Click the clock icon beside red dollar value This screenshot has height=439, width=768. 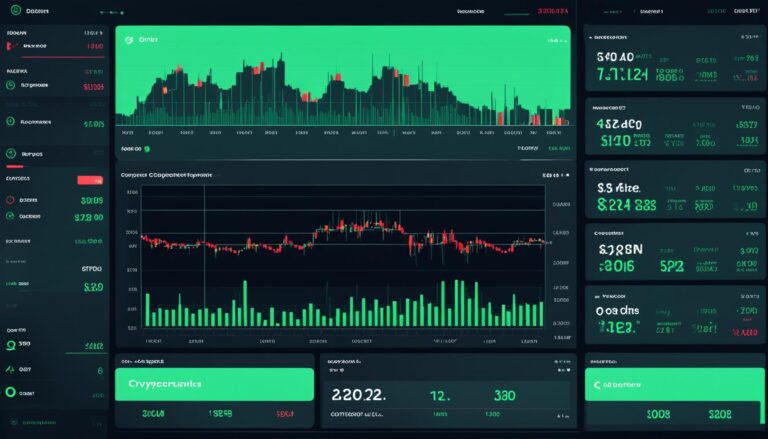[x=10, y=85]
